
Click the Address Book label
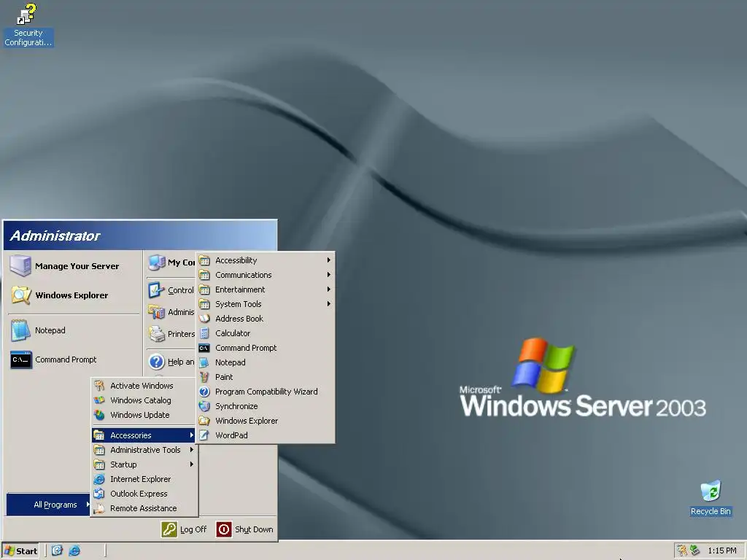(x=239, y=319)
